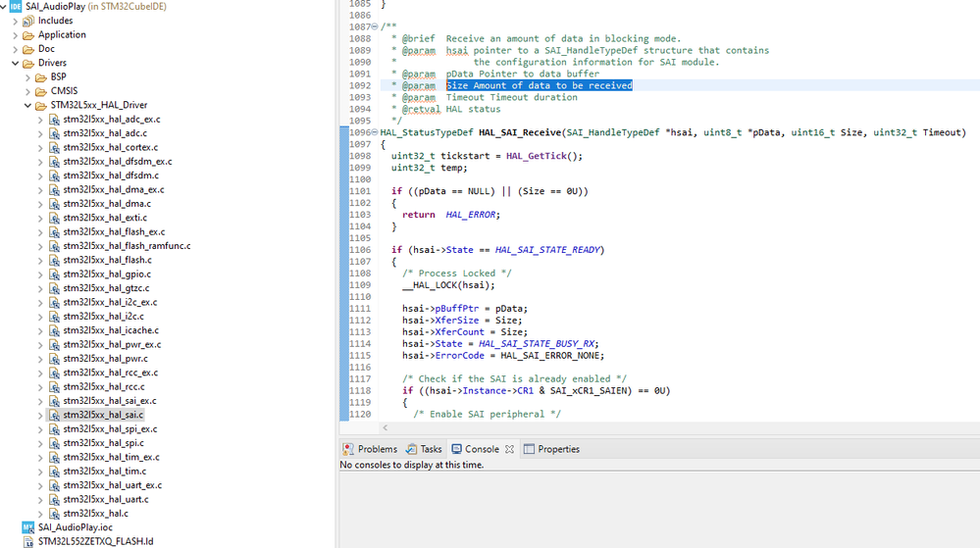980x548 pixels.
Task: Open the Properties tab
Action: coord(551,449)
